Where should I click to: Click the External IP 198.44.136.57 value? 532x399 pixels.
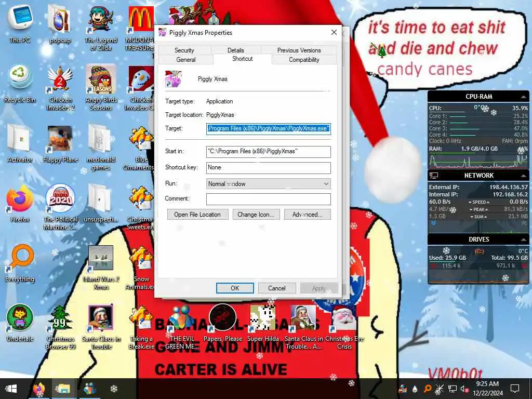tap(508, 187)
